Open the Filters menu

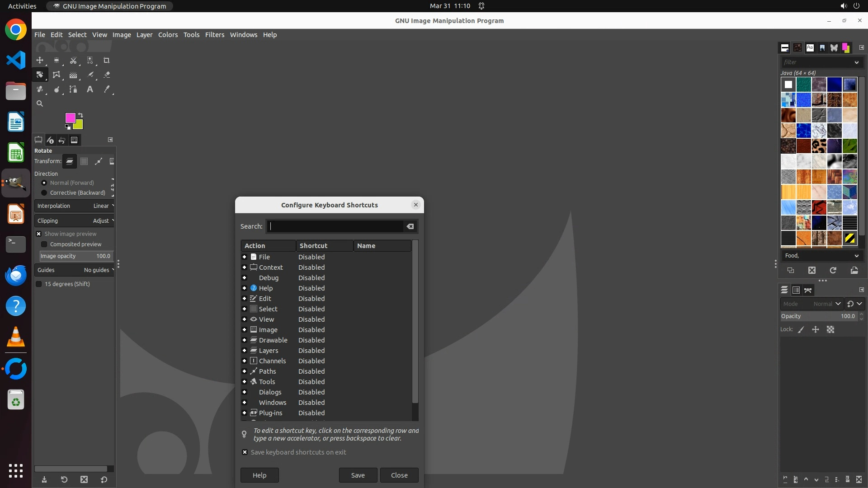(x=214, y=35)
